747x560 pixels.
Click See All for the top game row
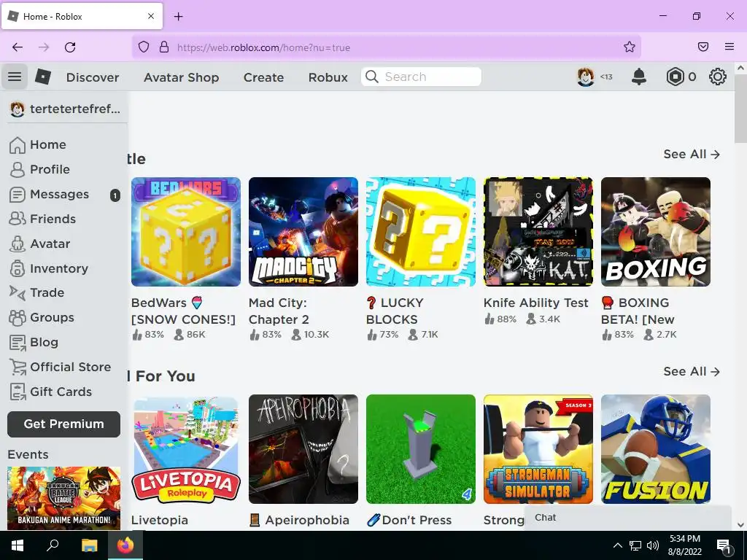pos(692,155)
